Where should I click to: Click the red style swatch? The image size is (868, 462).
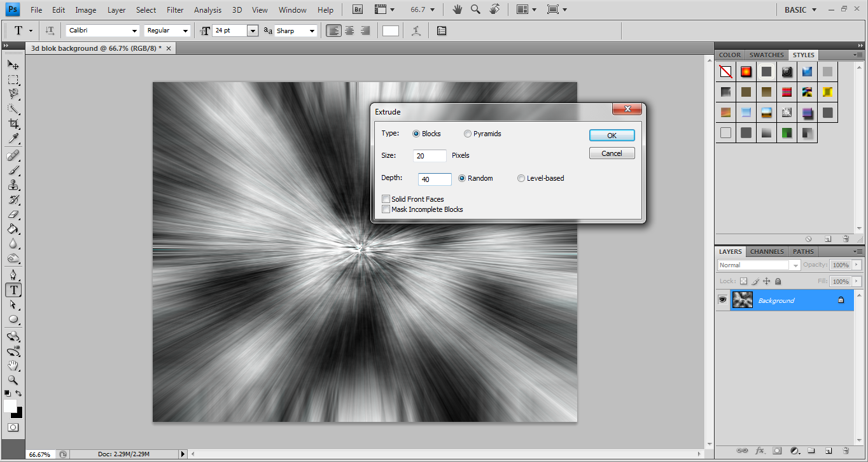tap(787, 92)
